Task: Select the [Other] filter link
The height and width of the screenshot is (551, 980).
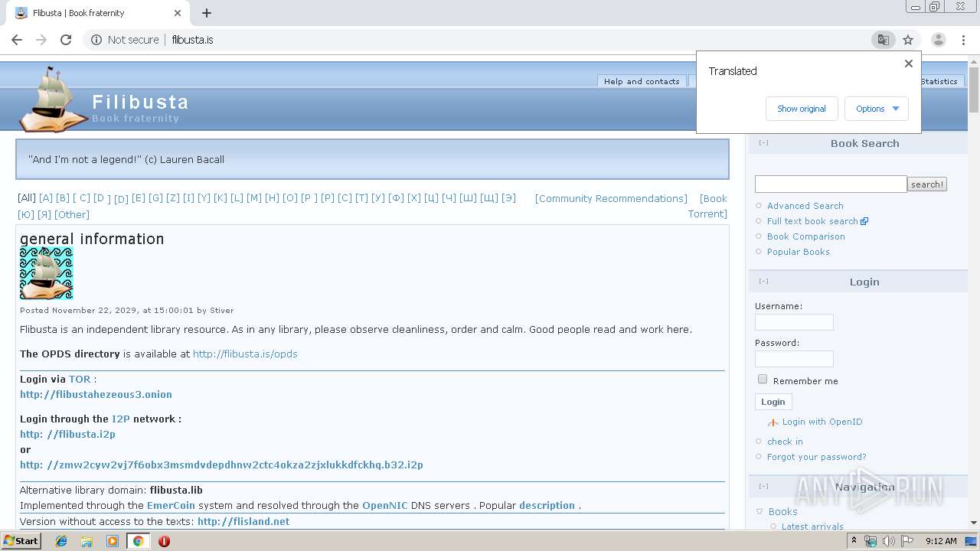Action: click(x=72, y=215)
